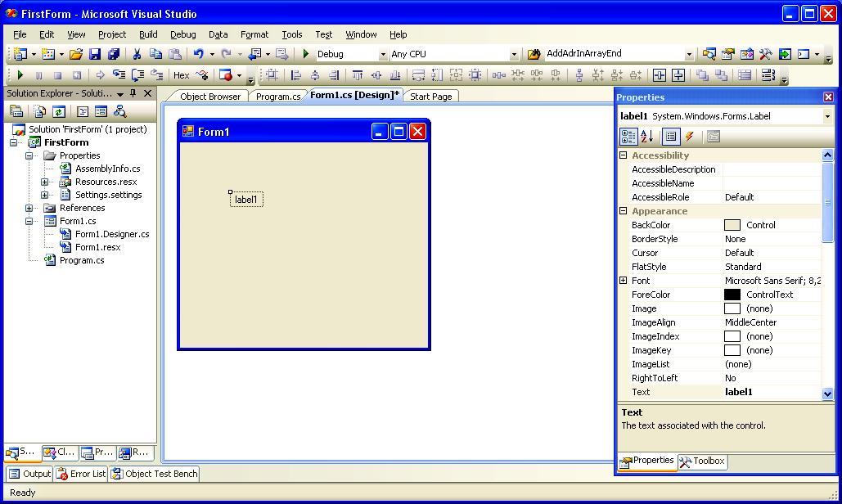Click the Object Browser toolbar icon

pos(746,54)
